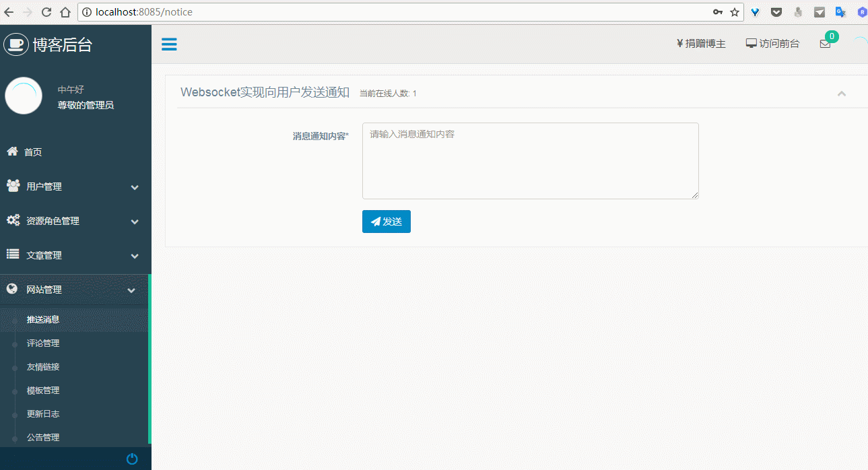The height and width of the screenshot is (470, 868).
Task: Select the users icon beside 用户管理
Action: [12, 186]
